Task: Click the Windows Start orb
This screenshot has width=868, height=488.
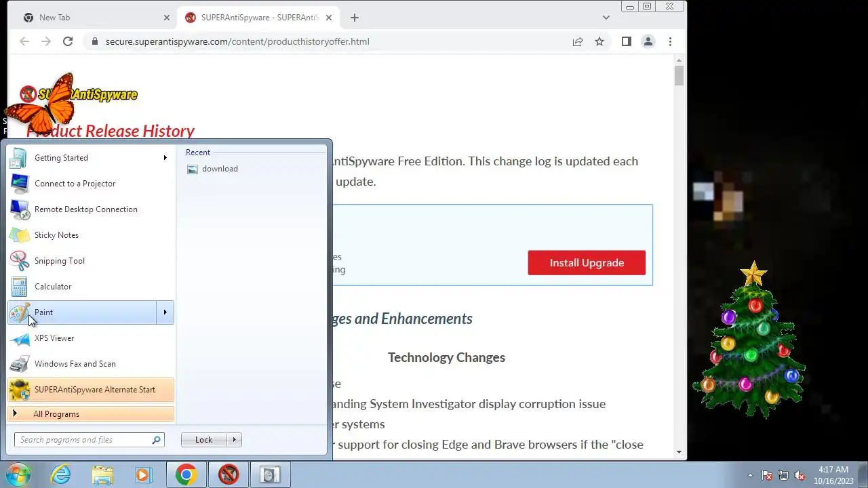Action: [x=17, y=475]
